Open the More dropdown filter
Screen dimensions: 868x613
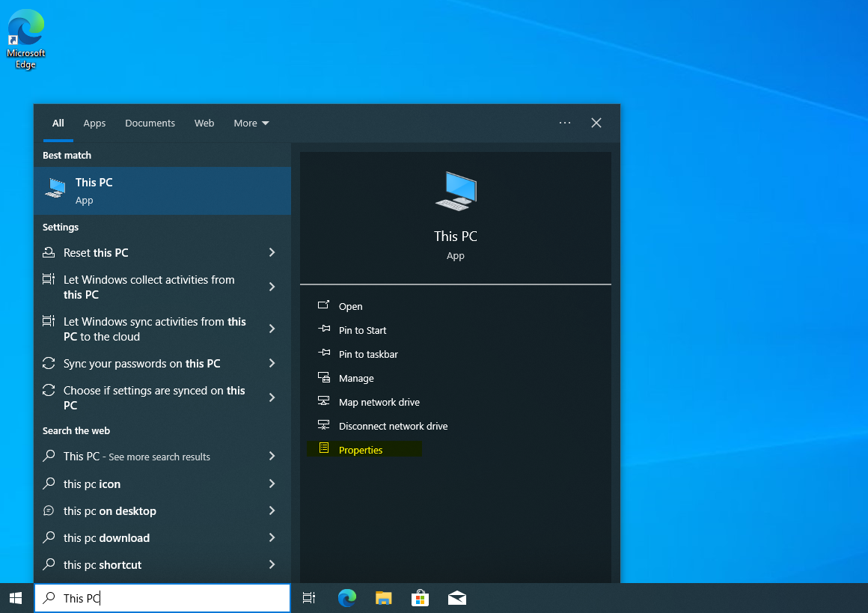(251, 123)
